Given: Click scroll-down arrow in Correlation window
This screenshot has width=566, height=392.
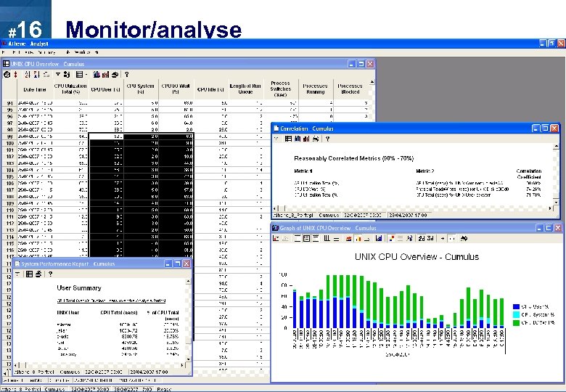Looking at the screenshot, I should point(556,202).
